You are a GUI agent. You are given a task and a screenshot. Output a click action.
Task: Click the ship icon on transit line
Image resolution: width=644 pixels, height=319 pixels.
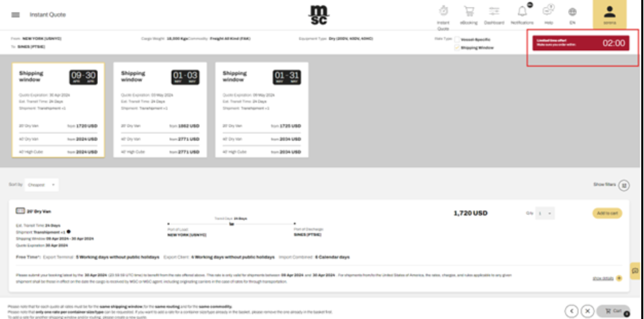tap(232, 224)
